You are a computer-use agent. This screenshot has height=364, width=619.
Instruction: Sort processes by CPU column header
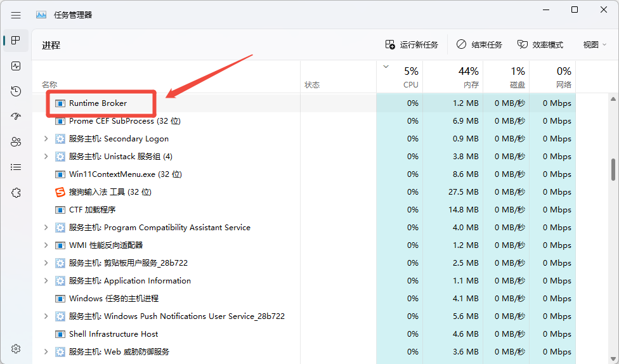400,77
